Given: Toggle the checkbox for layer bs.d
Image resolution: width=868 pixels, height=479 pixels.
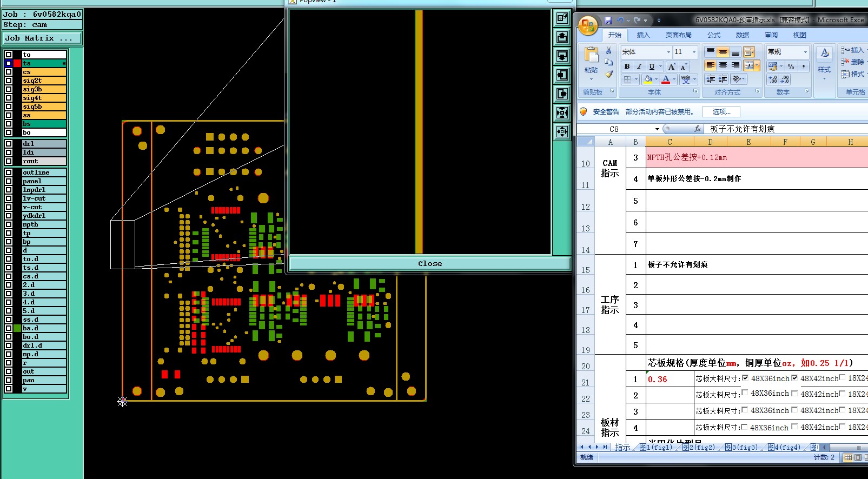Looking at the screenshot, I should pos(9,328).
